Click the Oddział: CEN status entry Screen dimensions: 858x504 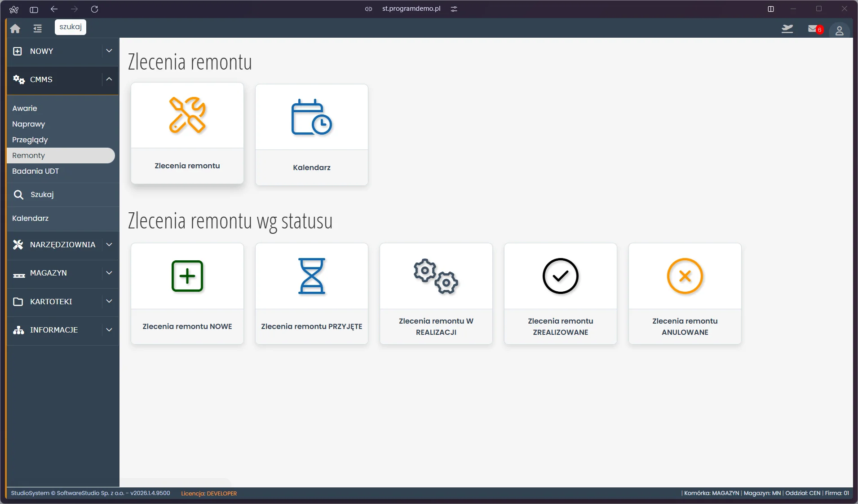tap(803, 493)
